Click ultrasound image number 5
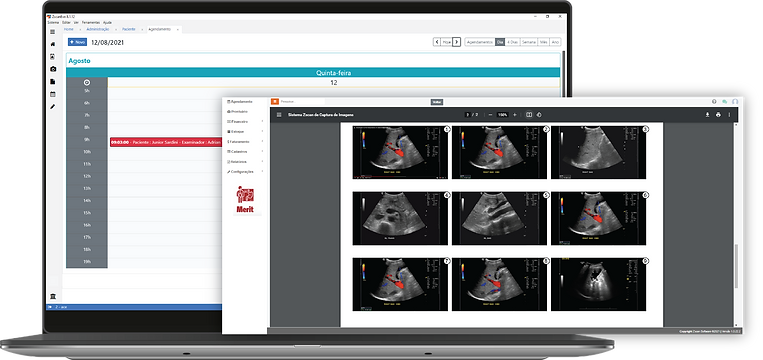The image size is (763, 360). 499,218
